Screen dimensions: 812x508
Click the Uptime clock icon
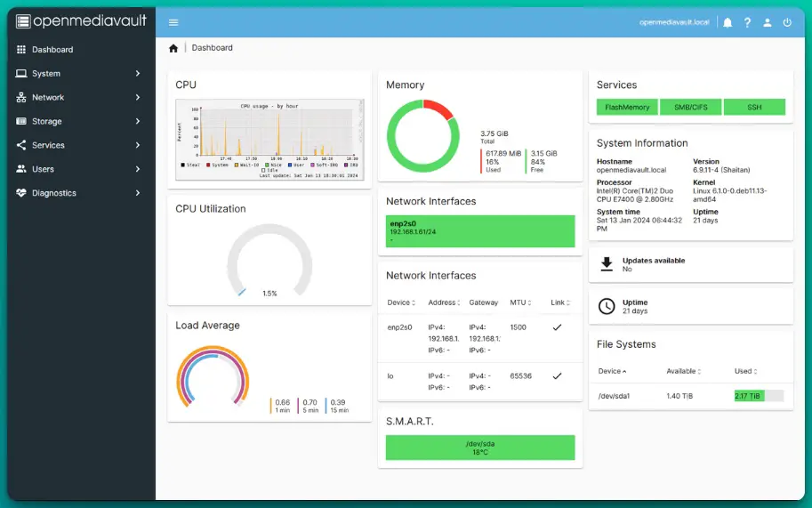click(607, 306)
